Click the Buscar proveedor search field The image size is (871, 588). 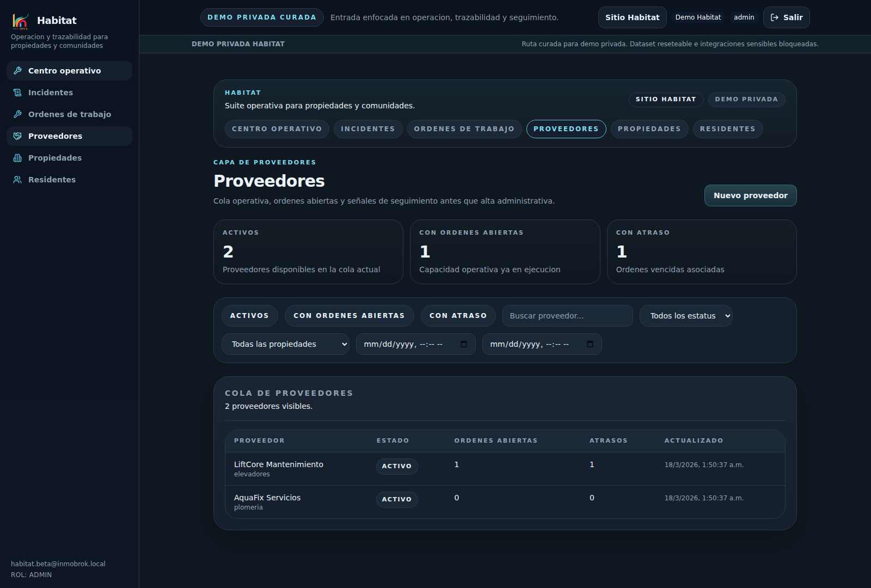click(567, 316)
